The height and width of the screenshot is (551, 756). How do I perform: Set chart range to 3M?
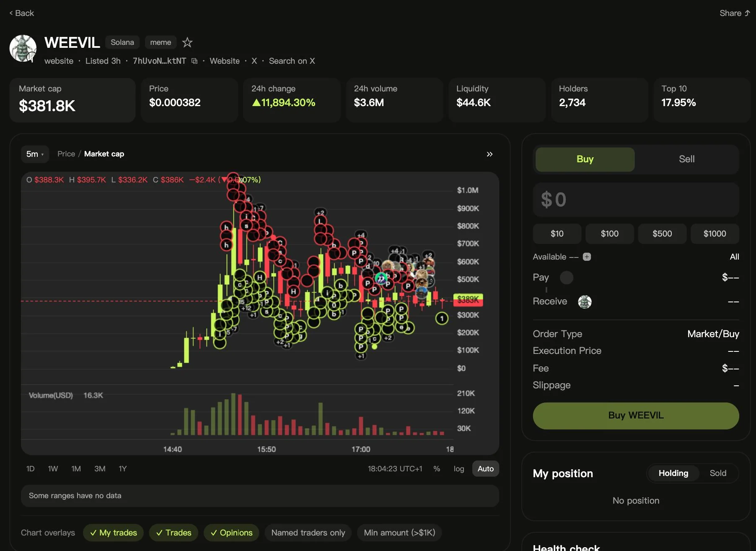100,469
